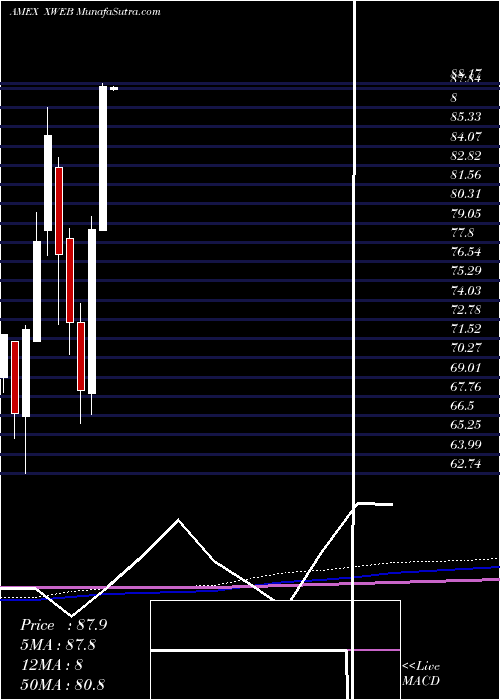Select the 77.8 price label

tap(462, 233)
